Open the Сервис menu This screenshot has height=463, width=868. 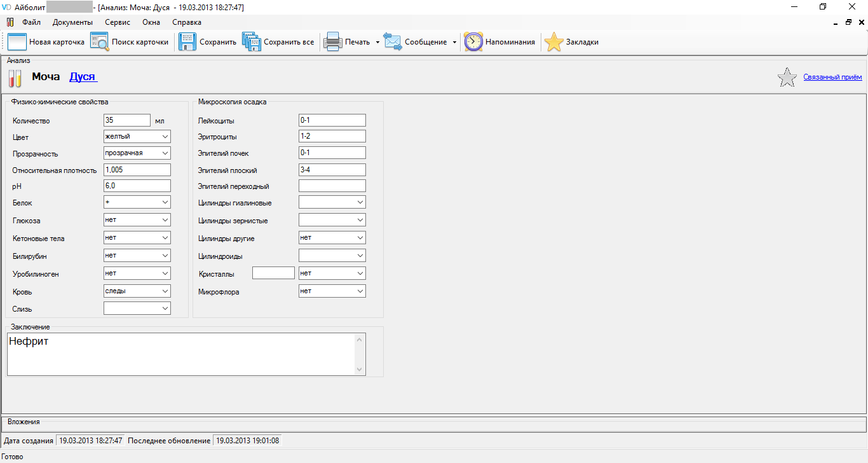pos(118,22)
